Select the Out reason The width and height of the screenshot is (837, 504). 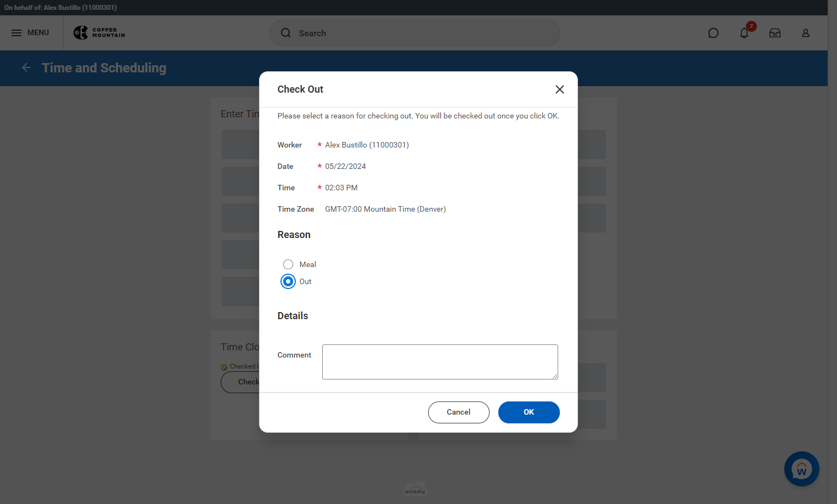(x=288, y=281)
